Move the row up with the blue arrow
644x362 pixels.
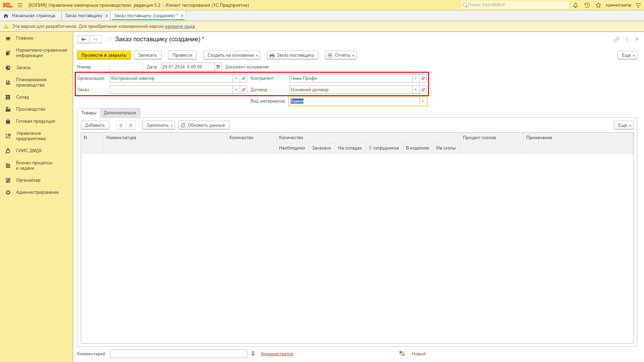[121, 125]
